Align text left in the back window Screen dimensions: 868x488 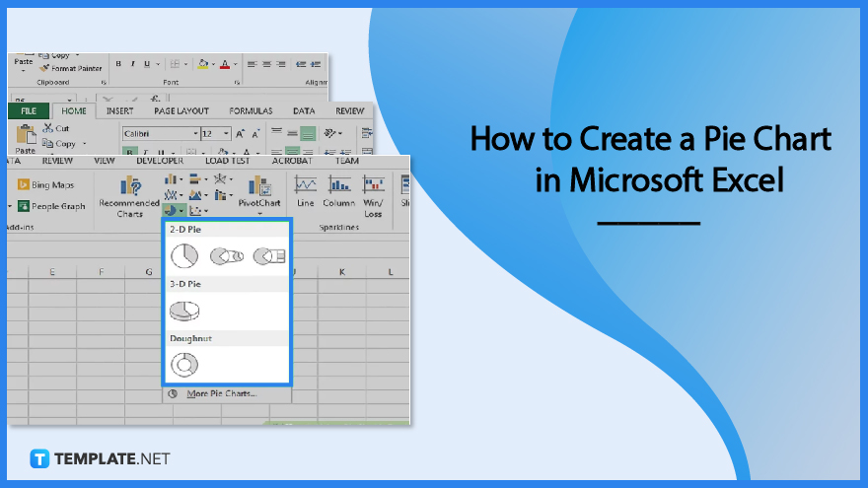coord(252,64)
